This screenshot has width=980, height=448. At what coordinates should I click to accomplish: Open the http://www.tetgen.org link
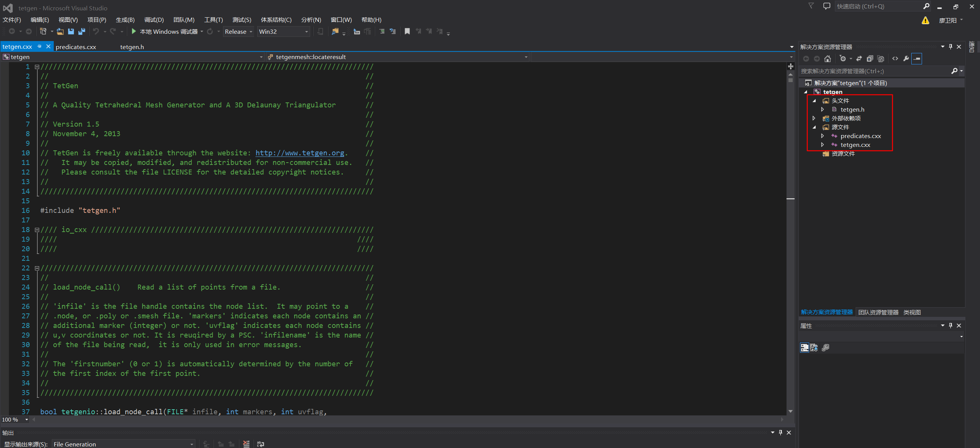tap(300, 153)
